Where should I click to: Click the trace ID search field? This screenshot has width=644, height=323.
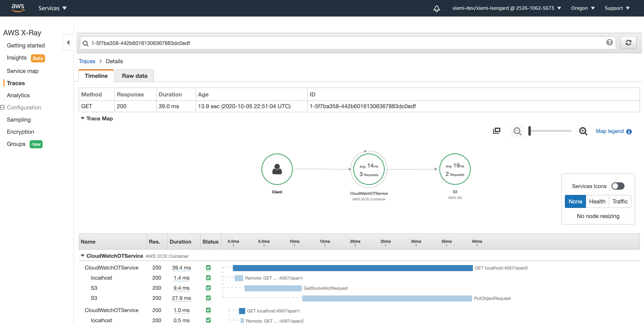(348, 43)
